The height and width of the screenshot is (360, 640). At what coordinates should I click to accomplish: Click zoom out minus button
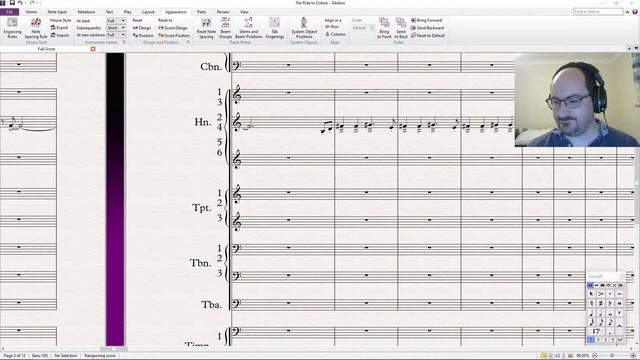coord(595,356)
